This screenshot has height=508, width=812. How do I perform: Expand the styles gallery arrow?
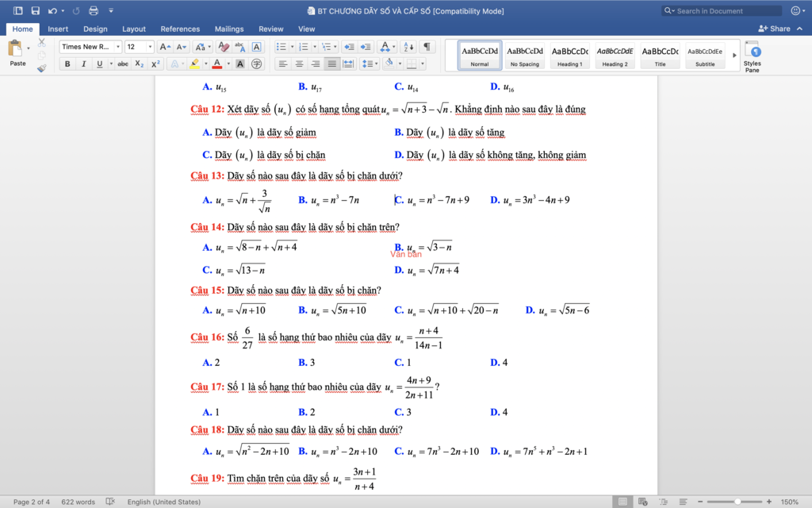click(733, 55)
